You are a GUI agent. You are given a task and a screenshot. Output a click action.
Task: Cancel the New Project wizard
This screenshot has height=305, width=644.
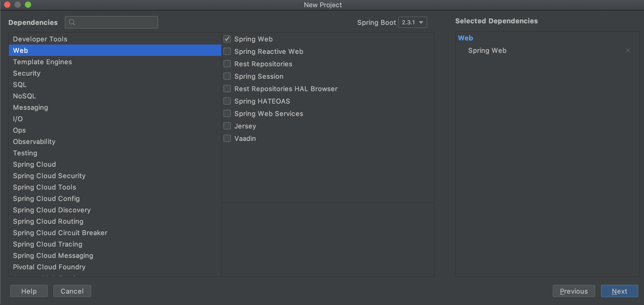pyautogui.click(x=72, y=291)
